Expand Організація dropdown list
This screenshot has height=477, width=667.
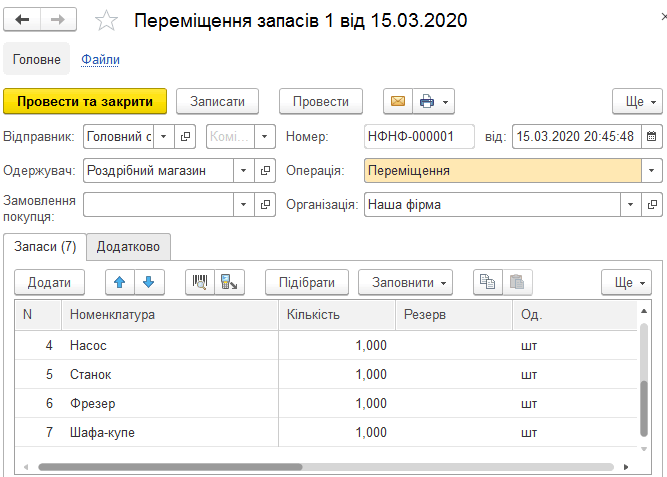pos(630,205)
